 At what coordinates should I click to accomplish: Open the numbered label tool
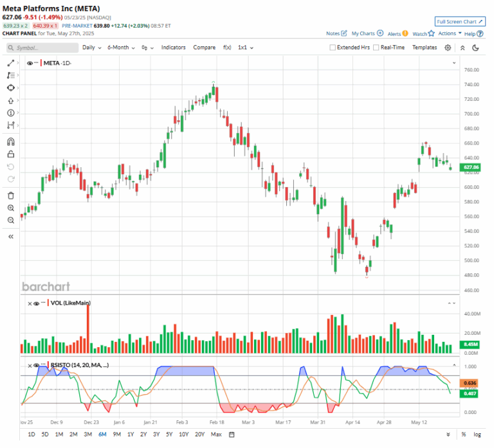click(11, 112)
